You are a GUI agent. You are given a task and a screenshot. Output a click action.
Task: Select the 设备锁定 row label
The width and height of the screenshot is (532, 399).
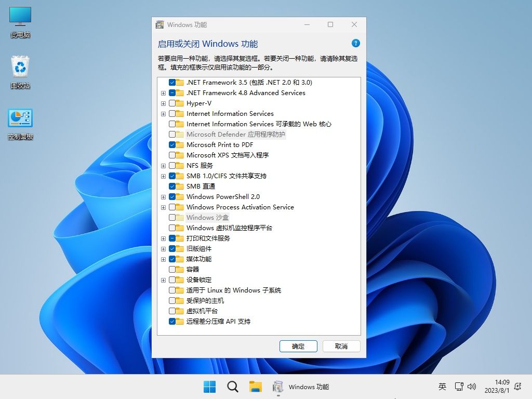tap(199, 280)
